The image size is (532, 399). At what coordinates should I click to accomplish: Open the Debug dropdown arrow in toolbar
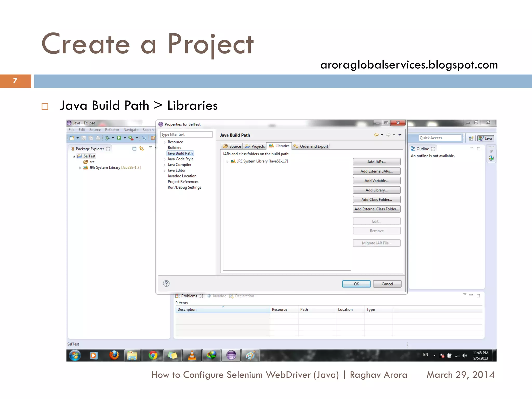click(x=113, y=138)
